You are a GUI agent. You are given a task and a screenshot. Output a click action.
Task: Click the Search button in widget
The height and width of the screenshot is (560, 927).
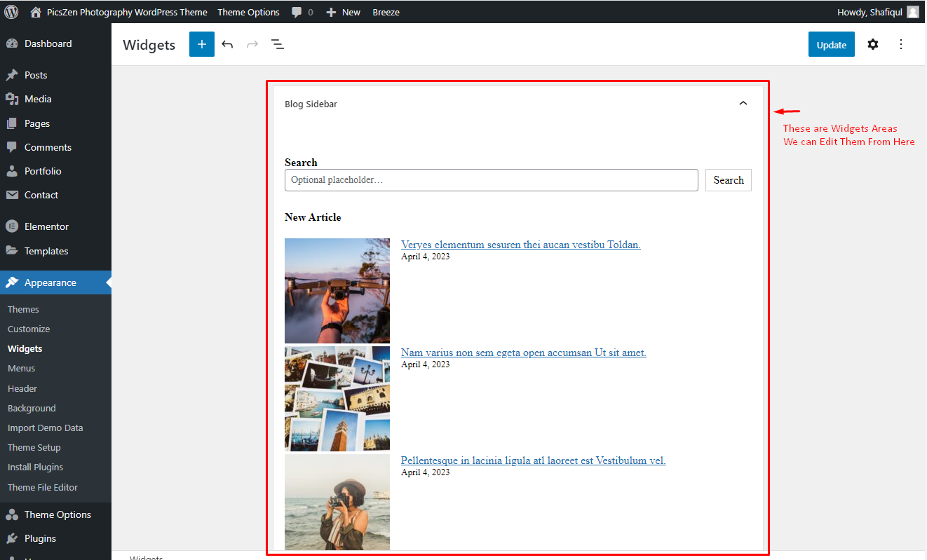[x=729, y=180]
